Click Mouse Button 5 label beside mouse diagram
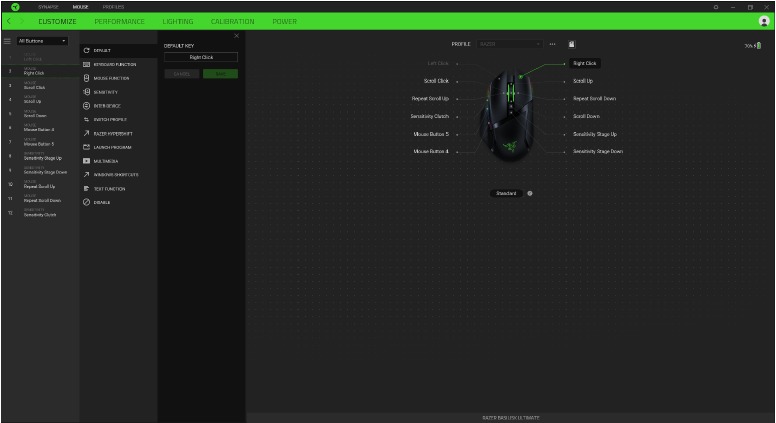The height and width of the screenshot is (423, 776). click(x=431, y=134)
